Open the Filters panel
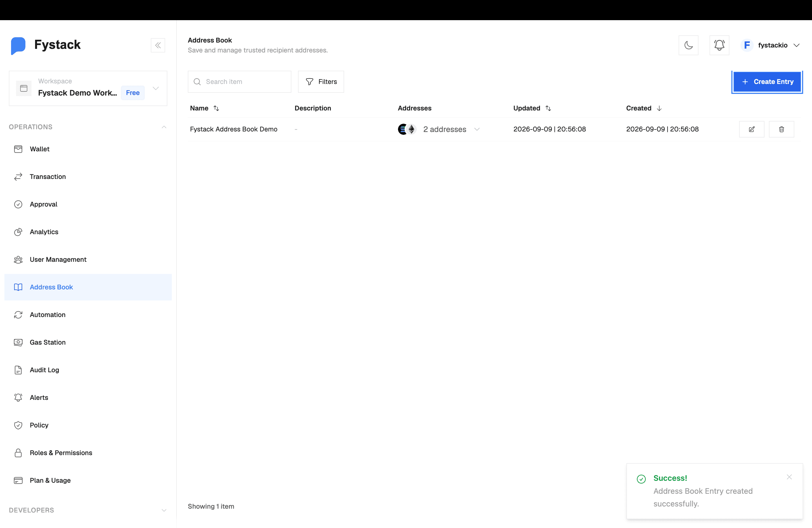The height and width of the screenshot is (528, 812). tap(321, 82)
